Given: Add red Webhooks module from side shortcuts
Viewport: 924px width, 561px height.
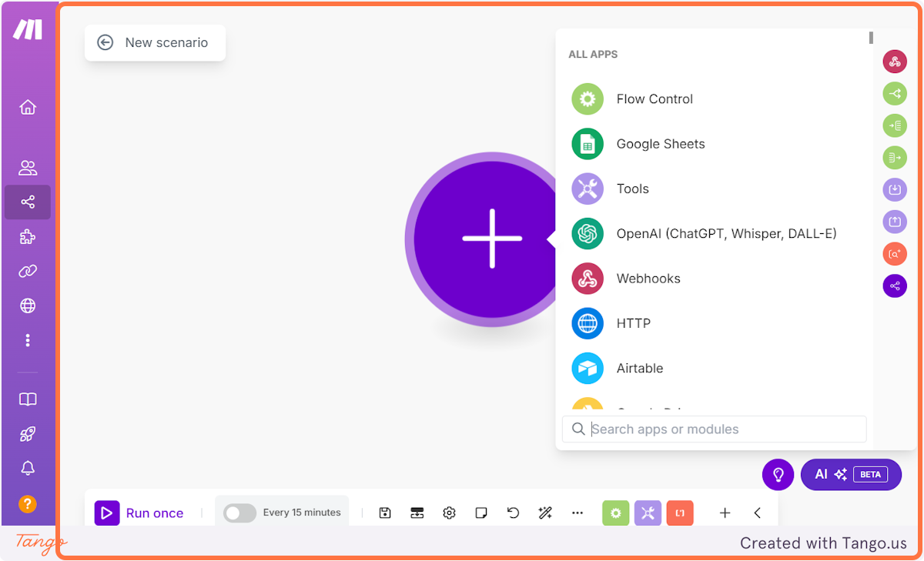Looking at the screenshot, I should pos(895,62).
